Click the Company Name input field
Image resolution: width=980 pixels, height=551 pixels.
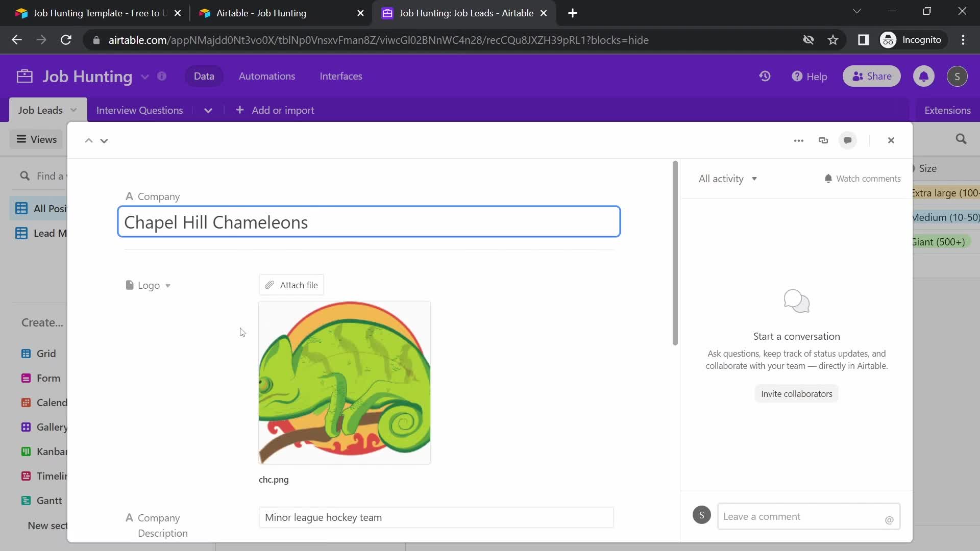click(x=369, y=222)
